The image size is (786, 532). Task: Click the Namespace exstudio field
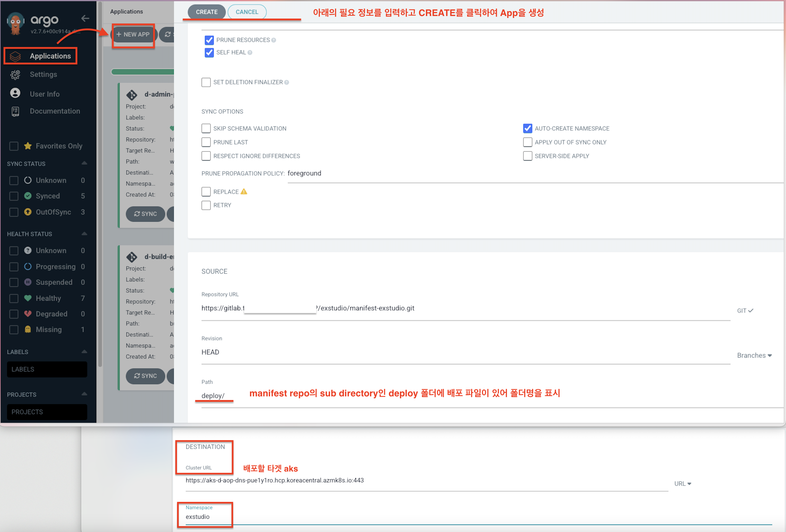tap(479, 517)
